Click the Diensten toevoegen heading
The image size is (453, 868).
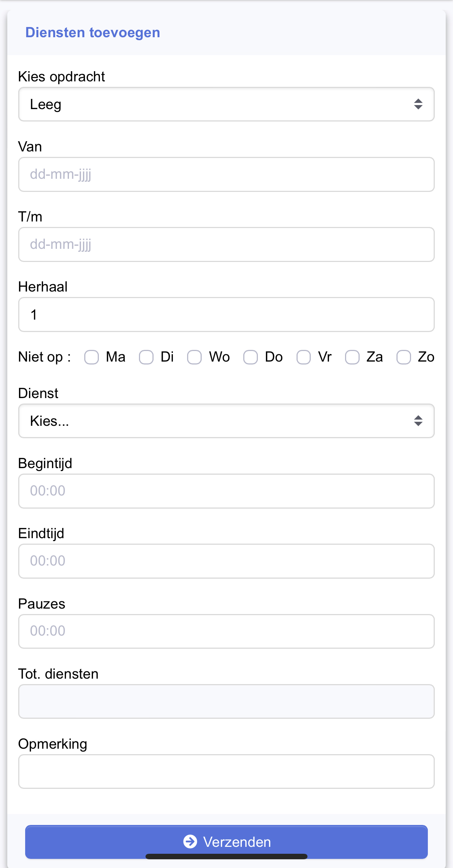point(93,32)
